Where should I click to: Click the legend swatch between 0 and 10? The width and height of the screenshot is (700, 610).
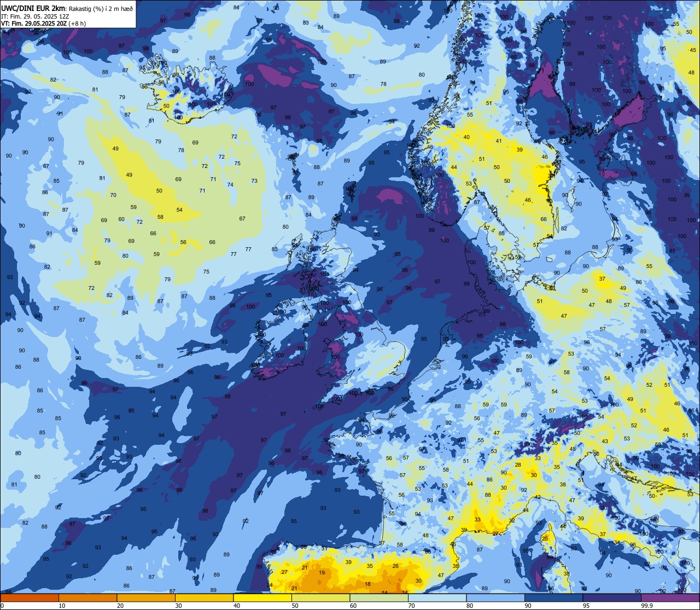coord(30,598)
